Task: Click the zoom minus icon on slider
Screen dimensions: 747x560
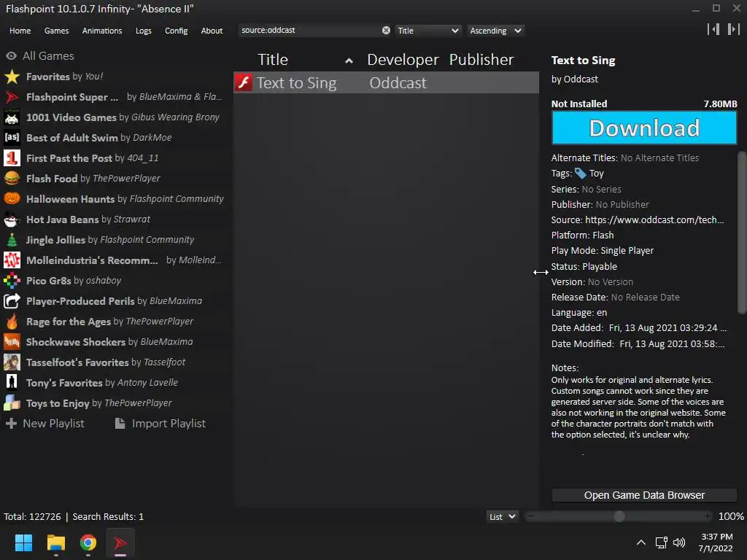Action: tap(531, 516)
